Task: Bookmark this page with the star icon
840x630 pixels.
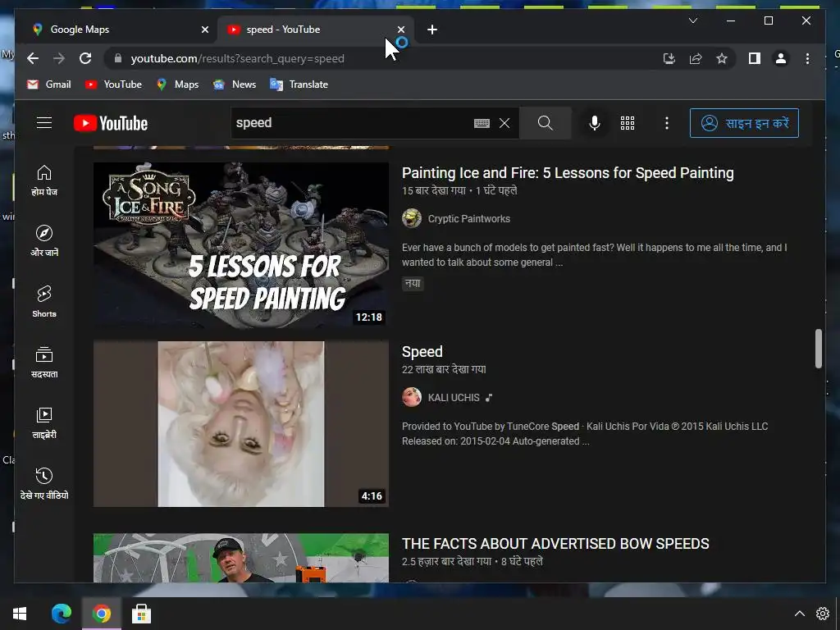Action: click(x=722, y=58)
